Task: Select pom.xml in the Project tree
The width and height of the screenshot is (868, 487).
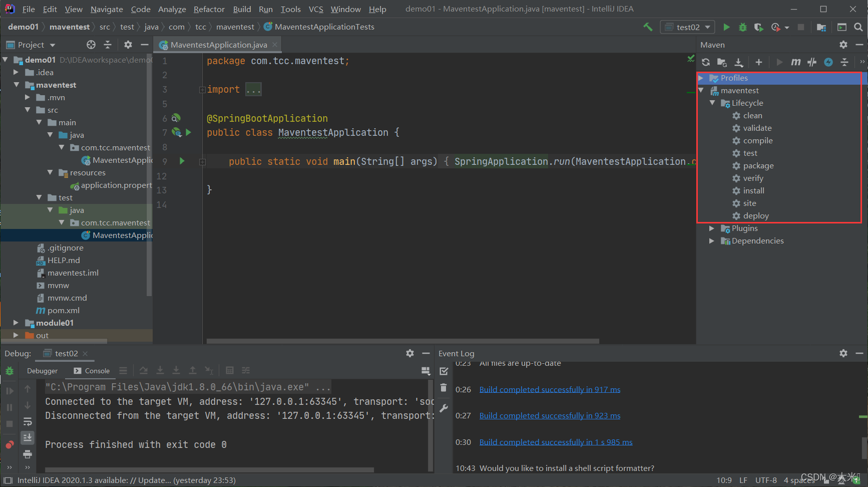Action: pos(63,310)
